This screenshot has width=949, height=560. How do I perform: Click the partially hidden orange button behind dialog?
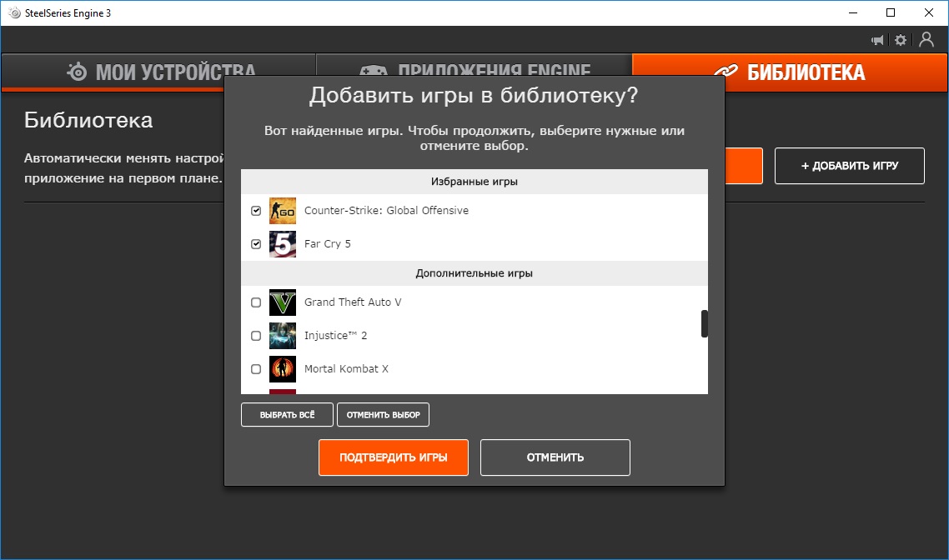pyautogui.click(x=744, y=166)
